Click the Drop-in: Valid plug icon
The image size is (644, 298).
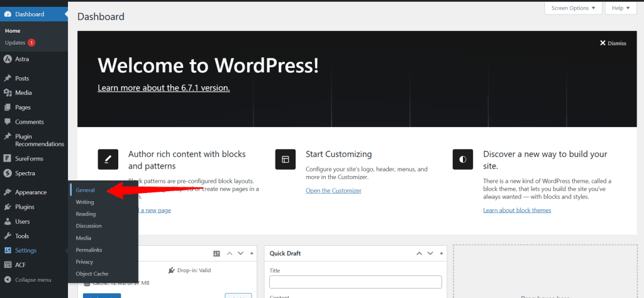[172, 270]
